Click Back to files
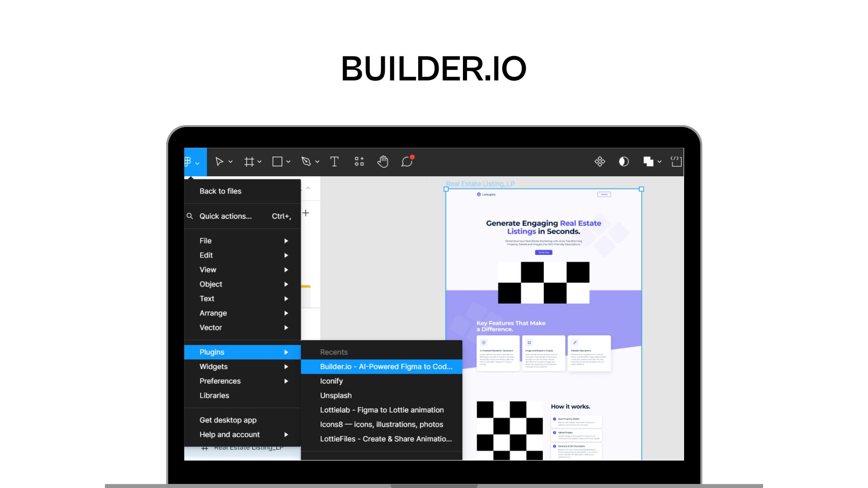Image resolution: width=868 pixels, height=488 pixels. (x=221, y=191)
